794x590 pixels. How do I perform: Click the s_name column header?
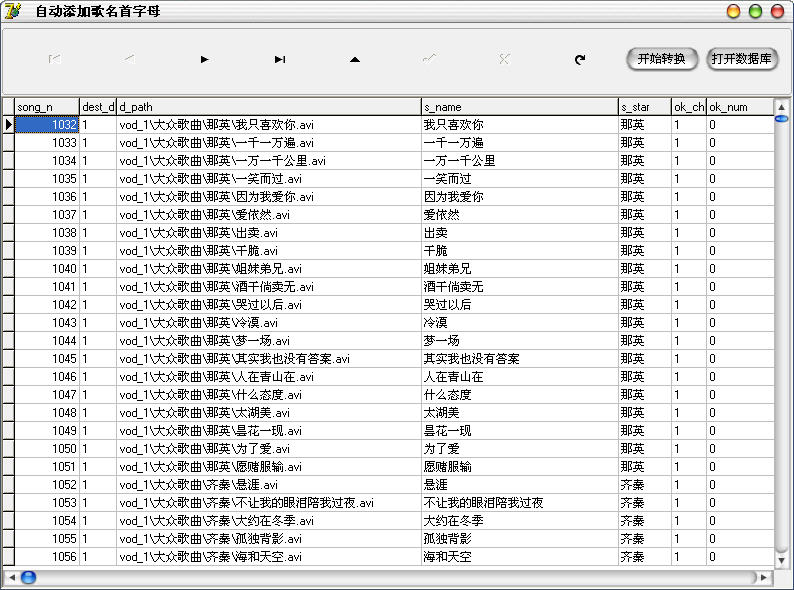point(519,107)
